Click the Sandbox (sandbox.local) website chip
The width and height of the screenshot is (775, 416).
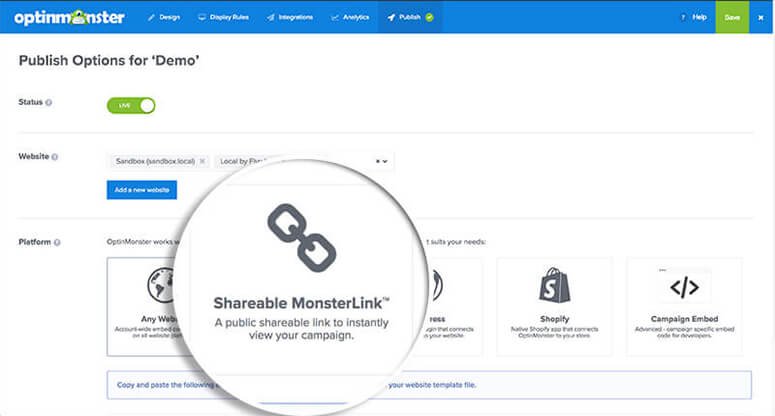click(159, 161)
